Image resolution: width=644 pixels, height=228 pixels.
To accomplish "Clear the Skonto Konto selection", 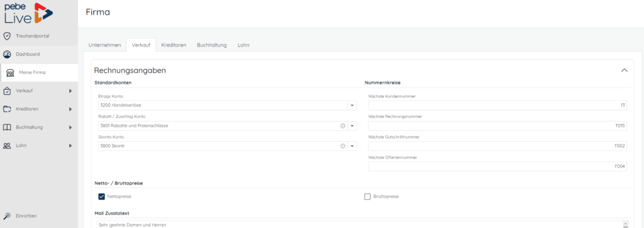I will [343, 145].
